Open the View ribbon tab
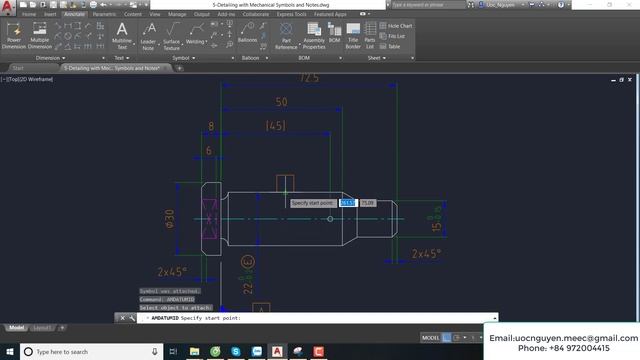The height and width of the screenshot is (360, 640). pyautogui.click(x=155, y=14)
